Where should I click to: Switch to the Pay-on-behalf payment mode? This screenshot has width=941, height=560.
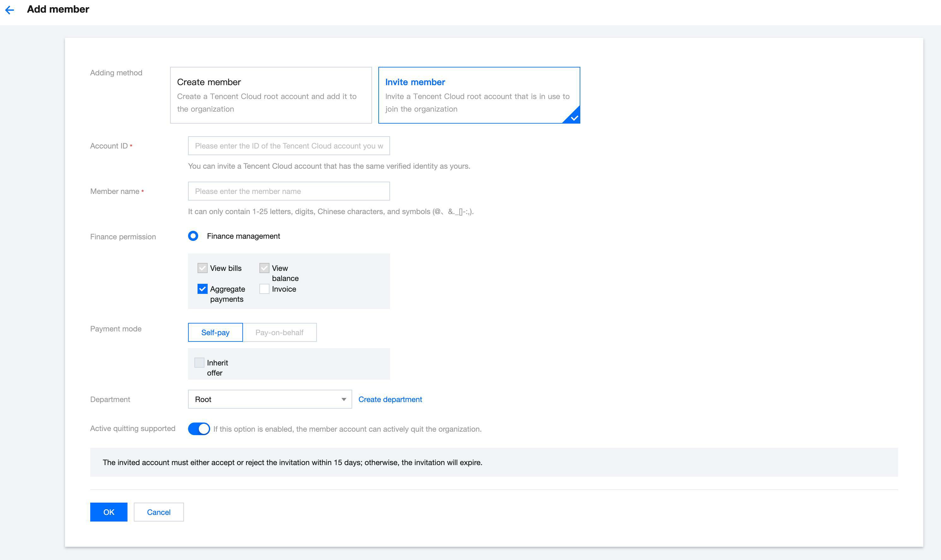280,332
